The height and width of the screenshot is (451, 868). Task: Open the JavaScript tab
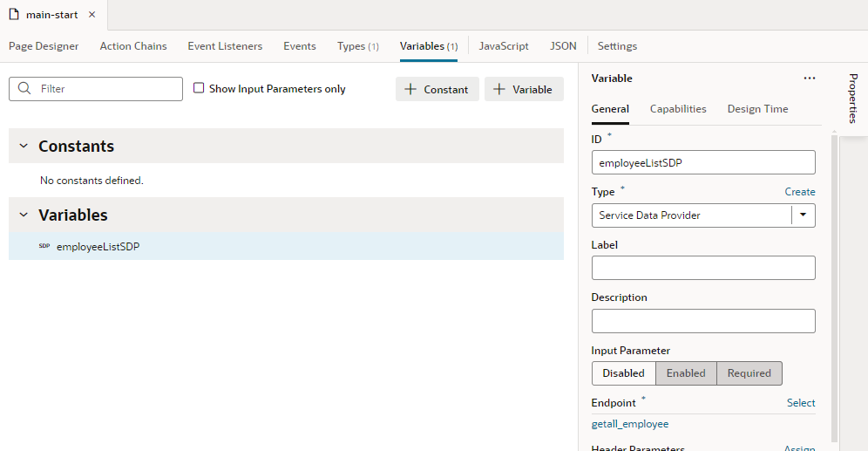point(504,46)
